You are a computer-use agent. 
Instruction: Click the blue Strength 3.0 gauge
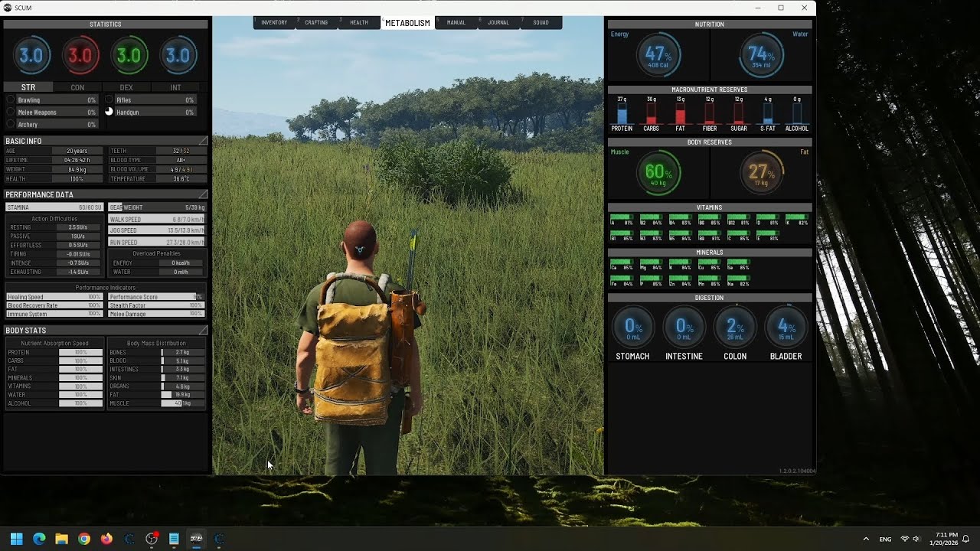coord(31,56)
